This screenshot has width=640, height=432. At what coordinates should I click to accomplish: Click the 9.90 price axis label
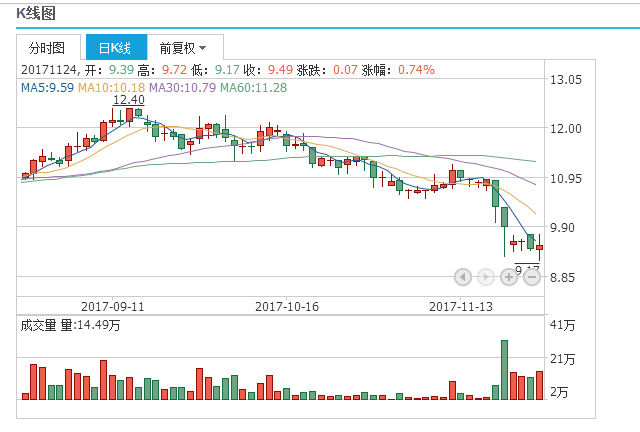pyautogui.click(x=562, y=227)
